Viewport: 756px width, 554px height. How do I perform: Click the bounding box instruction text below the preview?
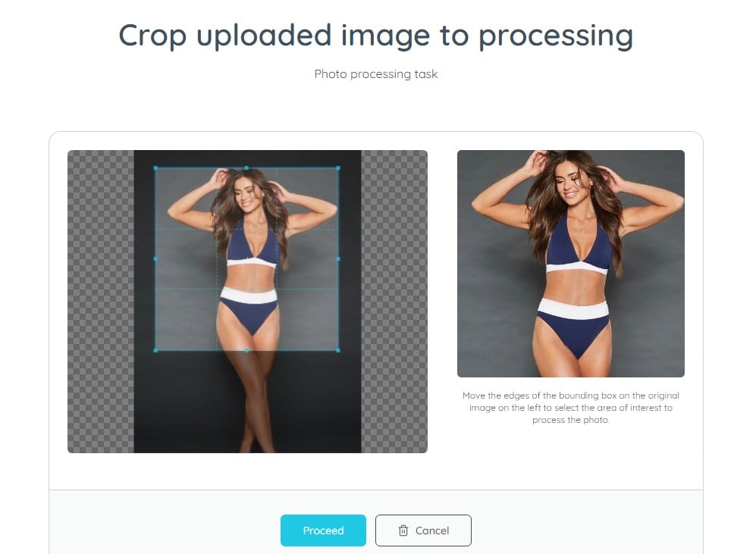pos(571,408)
